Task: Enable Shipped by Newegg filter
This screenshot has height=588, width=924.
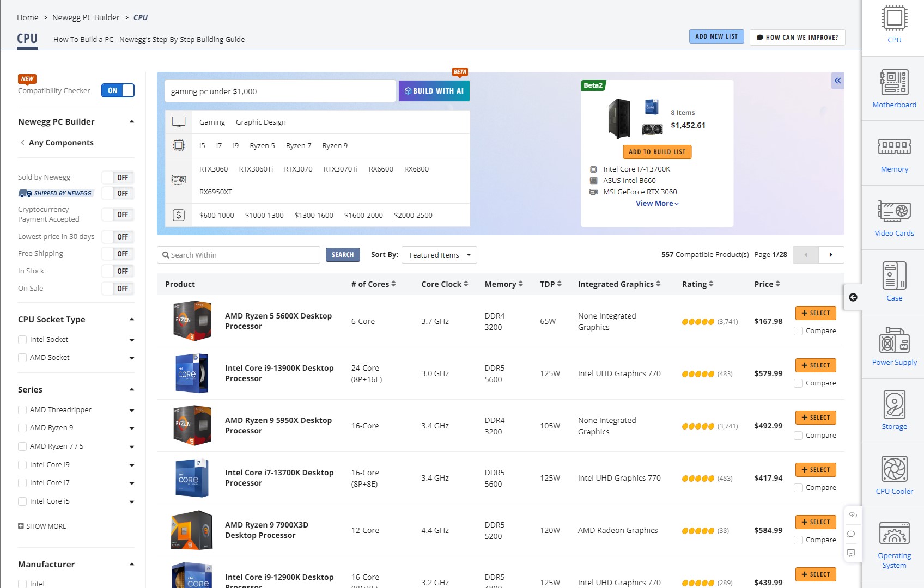Action: point(118,193)
